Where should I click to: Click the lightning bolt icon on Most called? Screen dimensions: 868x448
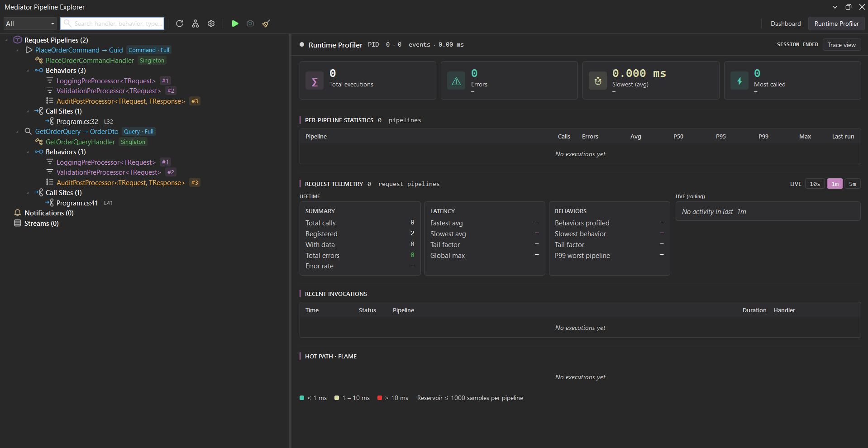[739, 81]
